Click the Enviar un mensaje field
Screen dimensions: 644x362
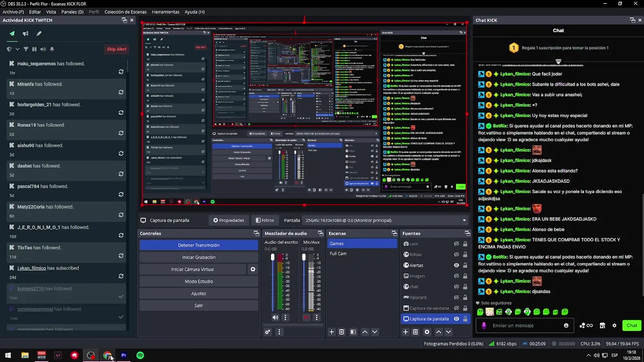526,325
